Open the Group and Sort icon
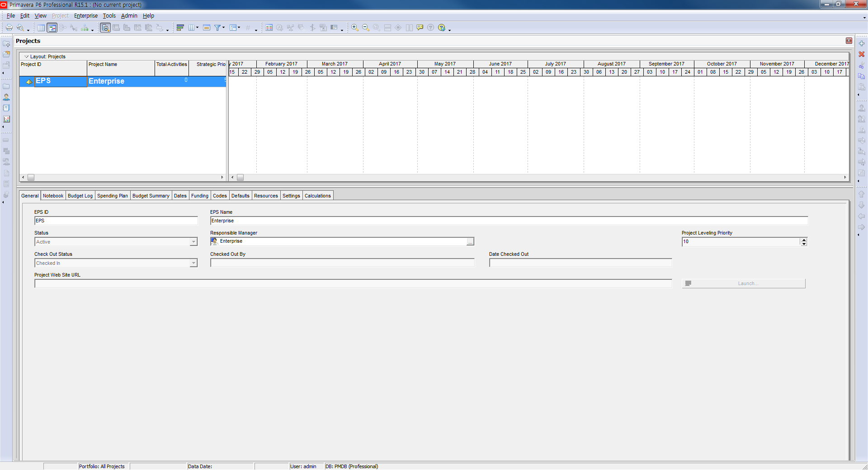The image size is (868, 470). (x=180, y=28)
